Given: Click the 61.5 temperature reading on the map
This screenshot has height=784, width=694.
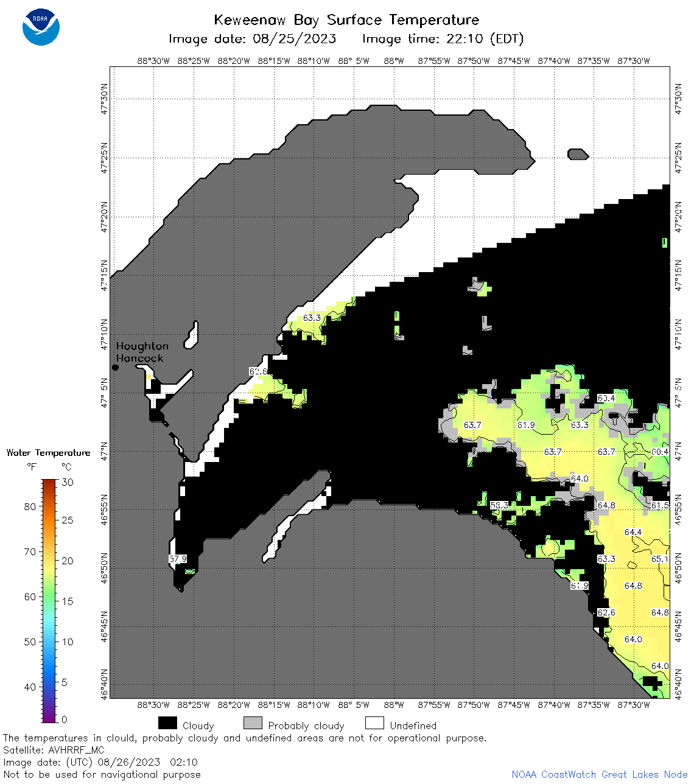Looking at the screenshot, I should point(661,505).
